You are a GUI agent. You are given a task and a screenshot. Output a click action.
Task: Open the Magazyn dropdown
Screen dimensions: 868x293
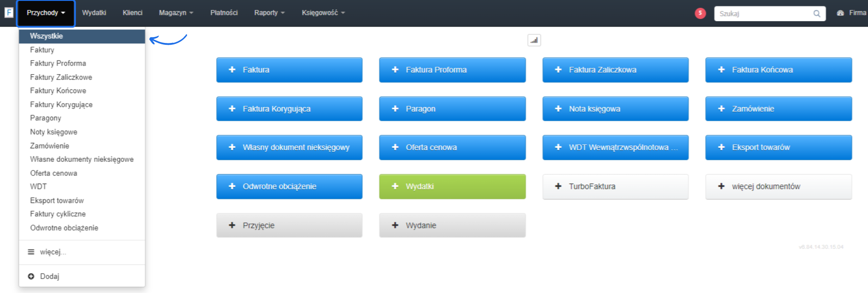pos(176,13)
